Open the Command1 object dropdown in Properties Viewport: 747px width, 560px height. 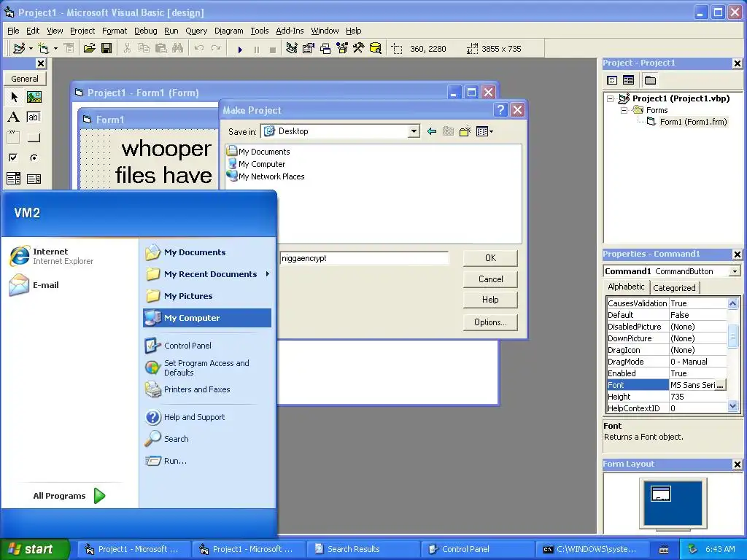tap(735, 271)
